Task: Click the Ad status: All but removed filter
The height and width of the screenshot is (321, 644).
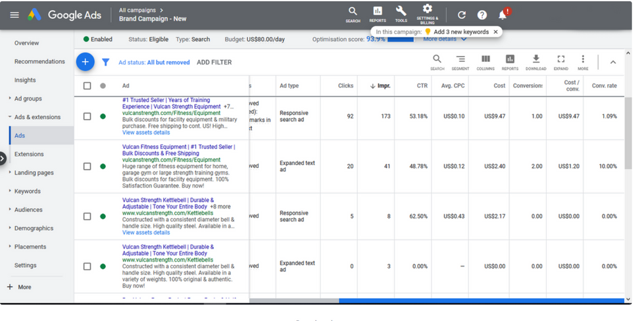Action: click(154, 62)
